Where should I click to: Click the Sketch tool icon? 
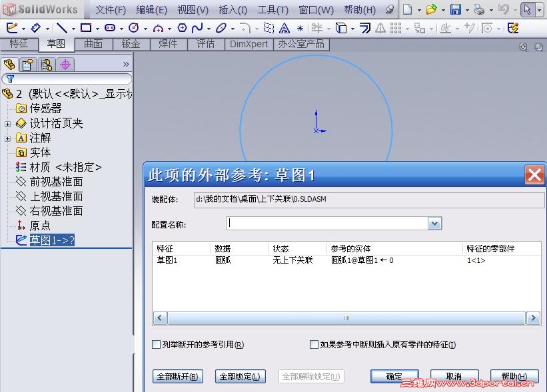point(12,28)
